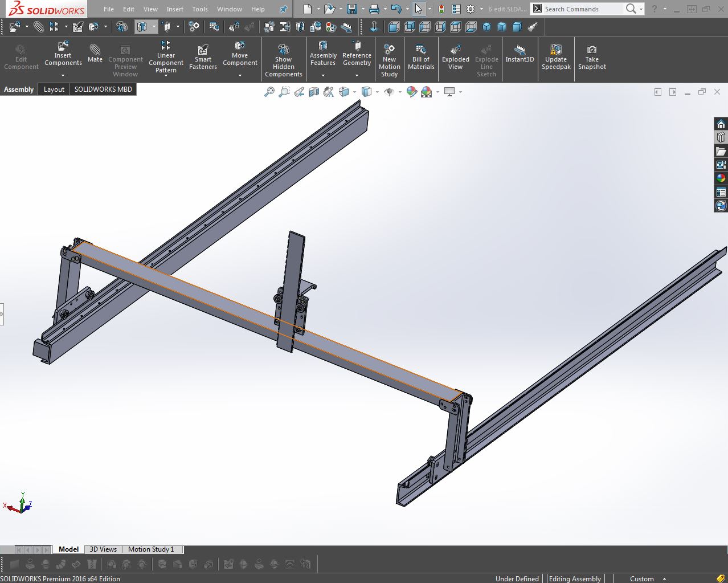This screenshot has height=583, width=728.
Task: Open the Insert menu
Action: (175, 9)
